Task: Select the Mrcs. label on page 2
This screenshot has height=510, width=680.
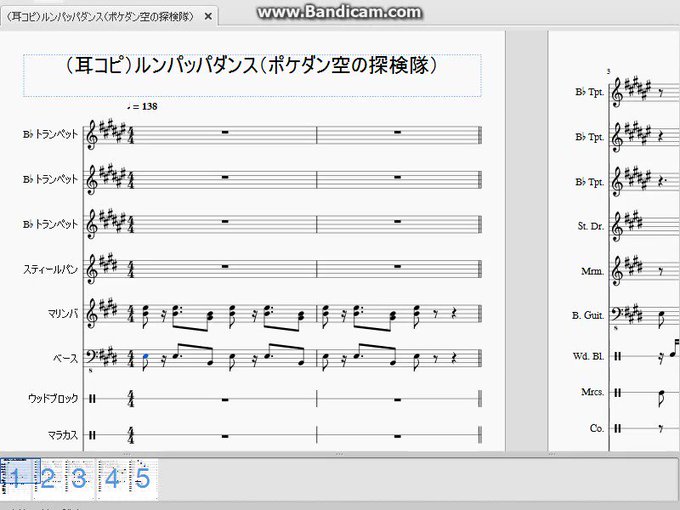Action: [592, 392]
